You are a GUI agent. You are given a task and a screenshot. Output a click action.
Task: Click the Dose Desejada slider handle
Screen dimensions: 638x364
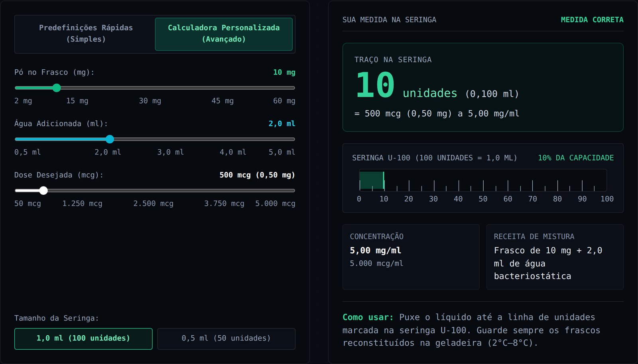tap(43, 190)
